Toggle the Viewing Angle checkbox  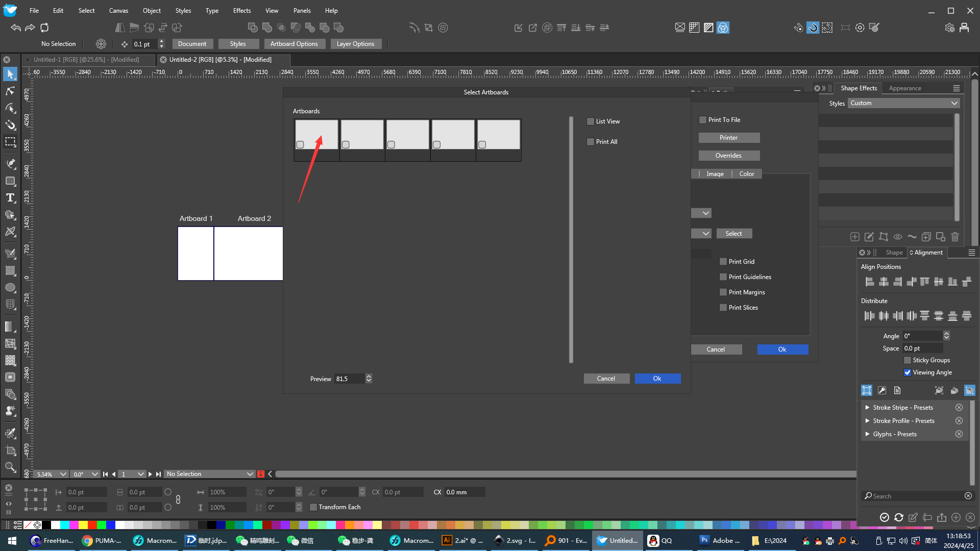pos(908,372)
